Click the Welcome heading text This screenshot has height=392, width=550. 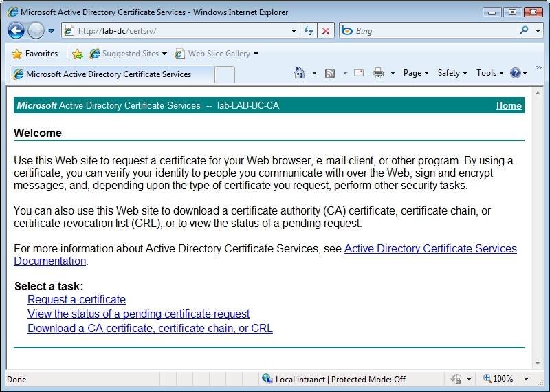(38, 133)
